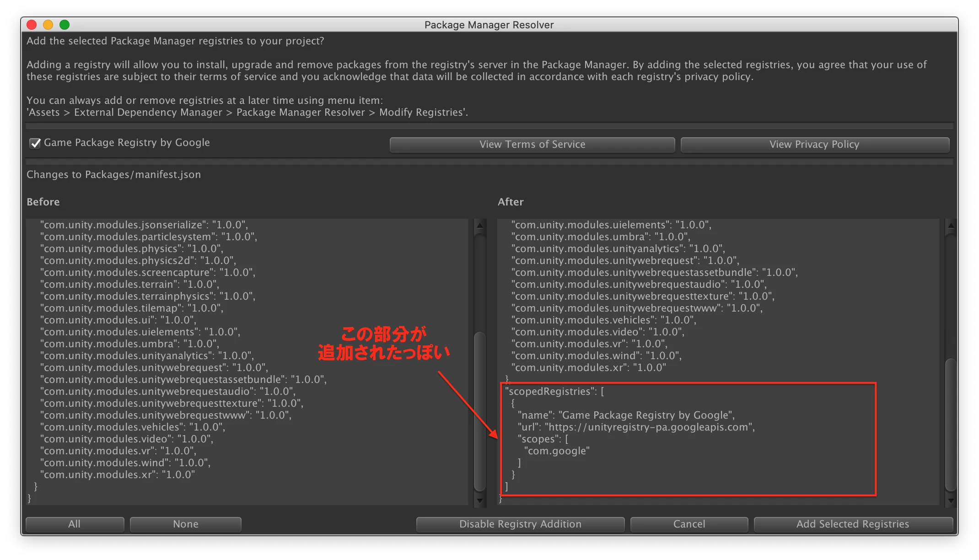Click com.unity.modules.jsonserialize in Before pane
Image resolution: width=979 pixels, height=560 pixels.
pos(144,225)
